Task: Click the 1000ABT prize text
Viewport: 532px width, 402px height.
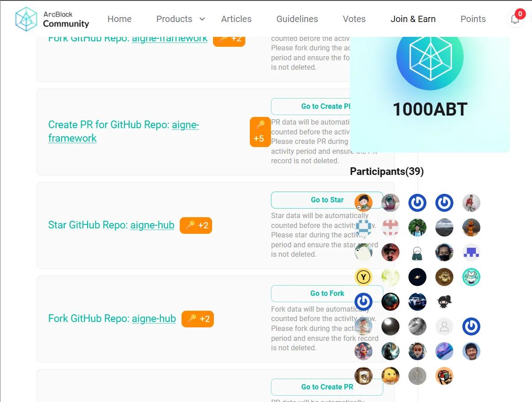Action: point(430,109)
